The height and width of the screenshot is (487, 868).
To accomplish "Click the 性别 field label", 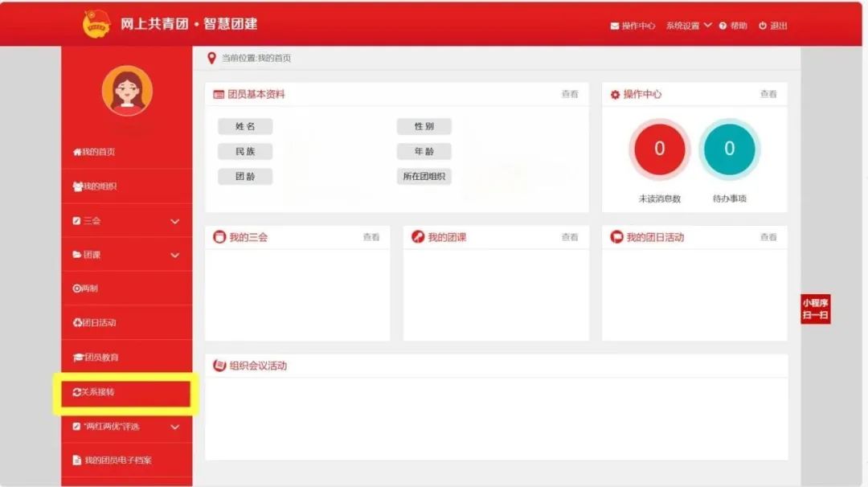I will tap(424, 127).
